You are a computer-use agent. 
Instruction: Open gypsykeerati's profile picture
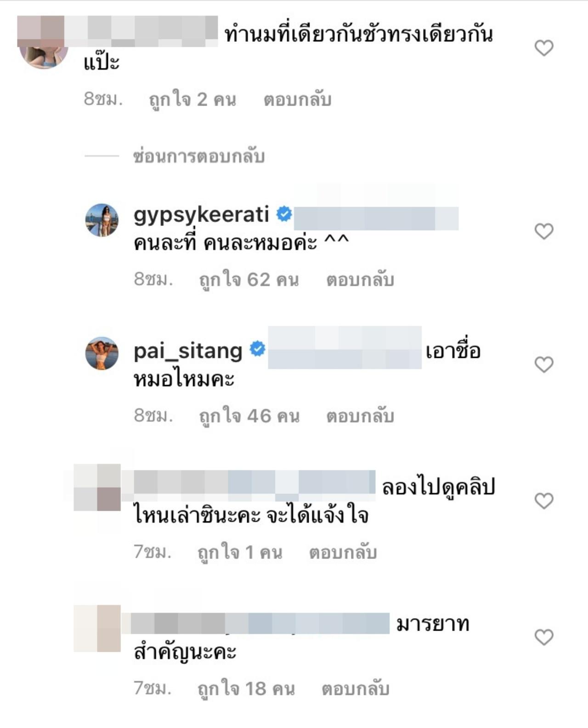click(x=102, y=220)
